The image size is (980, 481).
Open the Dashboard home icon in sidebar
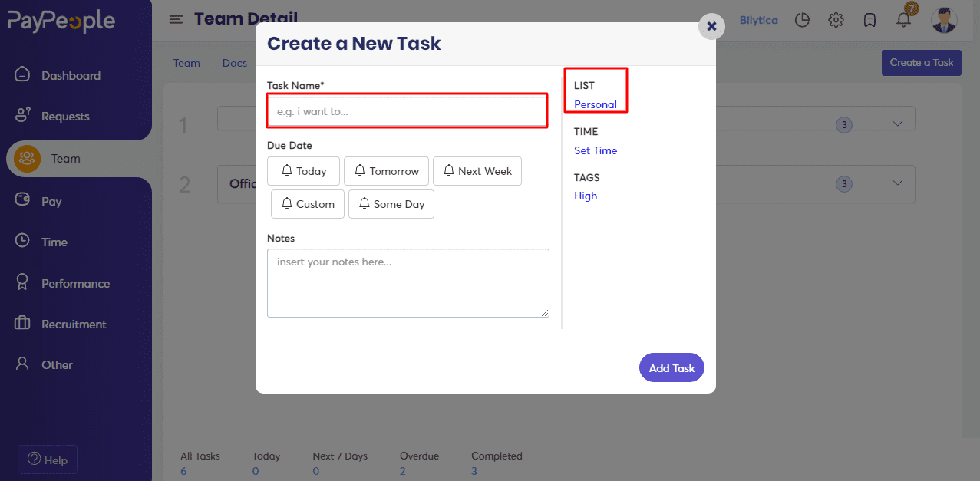22,75
